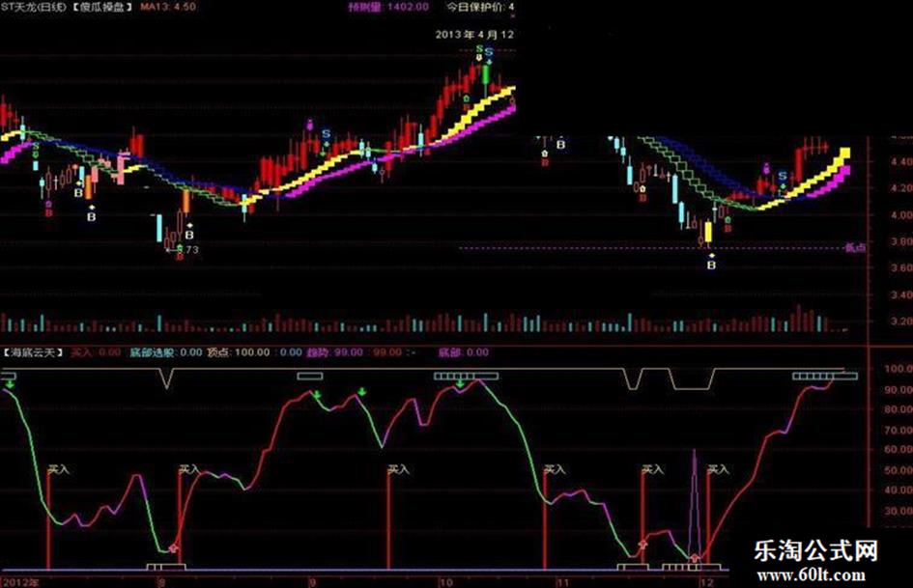Image resolution: width=913 pixels, height=588 pixels.
Task: Click the 40.00 oscillator axis value
Action: tap(899, 490)
